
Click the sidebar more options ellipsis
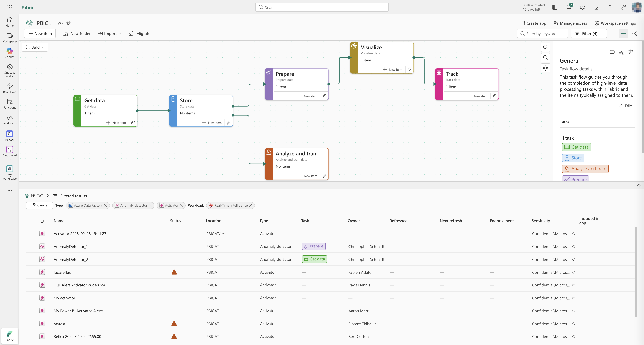click(x=10, y=190)
